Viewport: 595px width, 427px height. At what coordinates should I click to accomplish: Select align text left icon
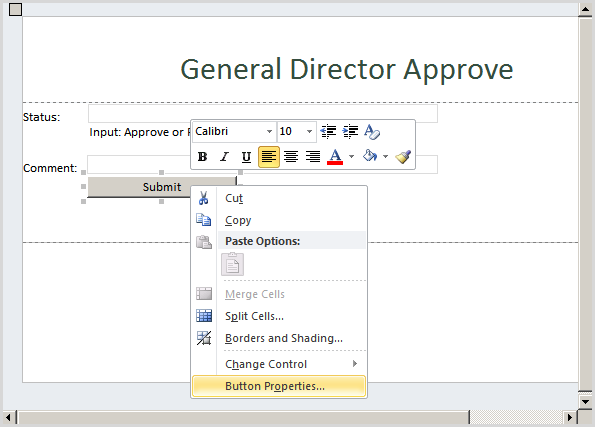point(269,156)
